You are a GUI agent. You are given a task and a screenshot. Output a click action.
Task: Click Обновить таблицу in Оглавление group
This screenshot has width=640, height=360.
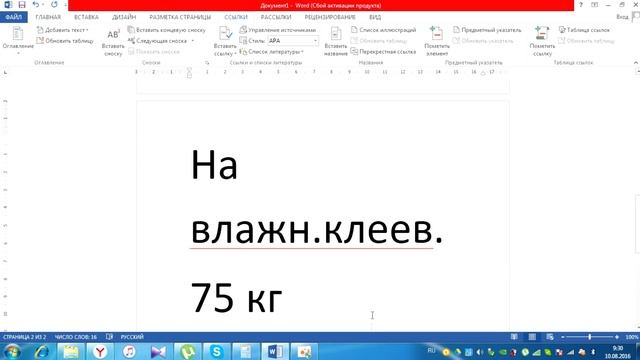[x=65, y=41]
